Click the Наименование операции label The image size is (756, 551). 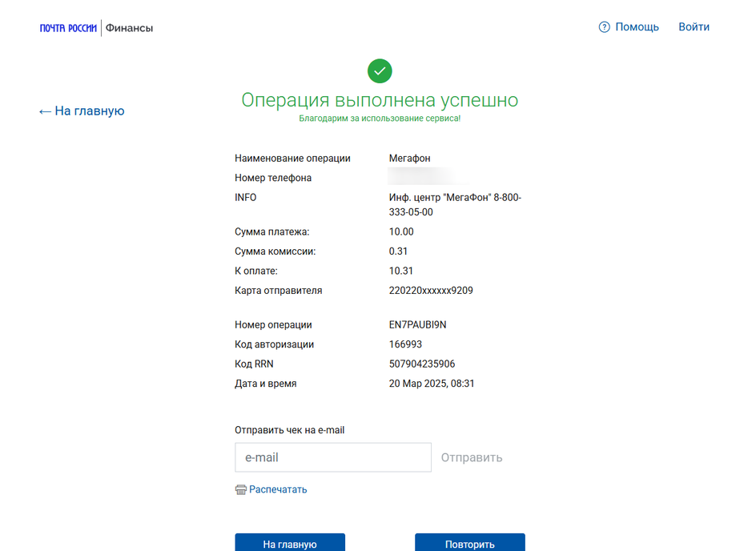pos(292,159)
